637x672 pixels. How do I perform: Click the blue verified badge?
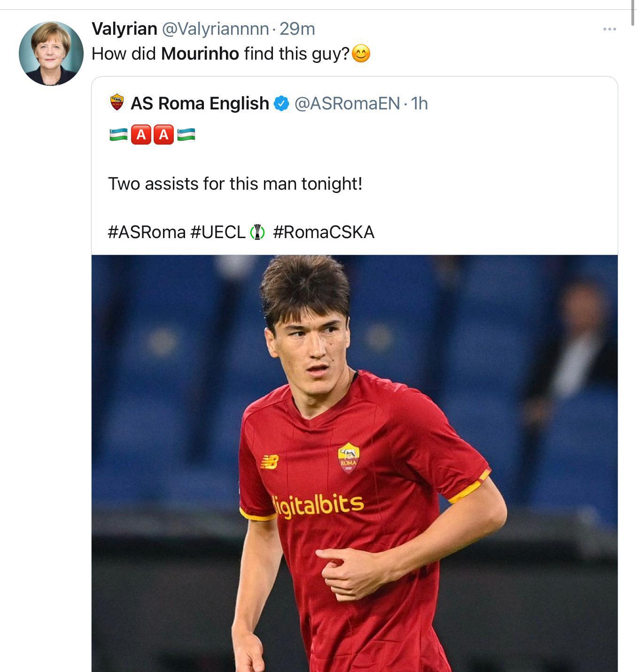[x=281, y=103]
